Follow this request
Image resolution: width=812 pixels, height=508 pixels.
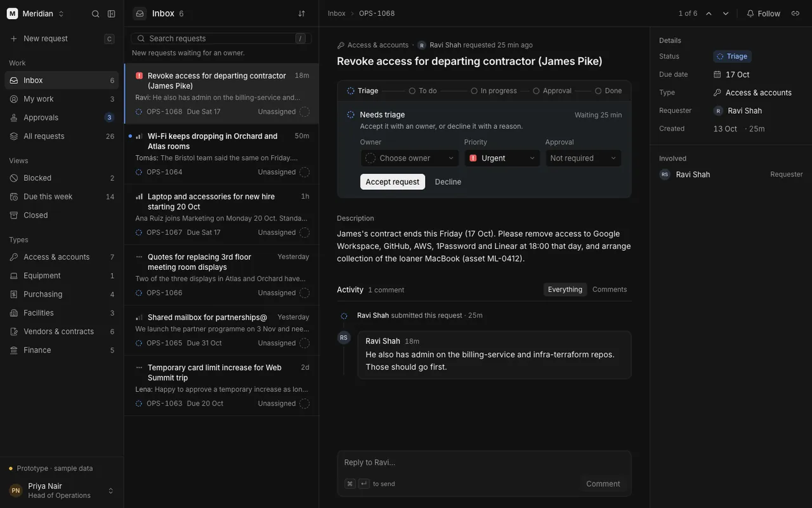pyautogui.click(x=763, y=13)
